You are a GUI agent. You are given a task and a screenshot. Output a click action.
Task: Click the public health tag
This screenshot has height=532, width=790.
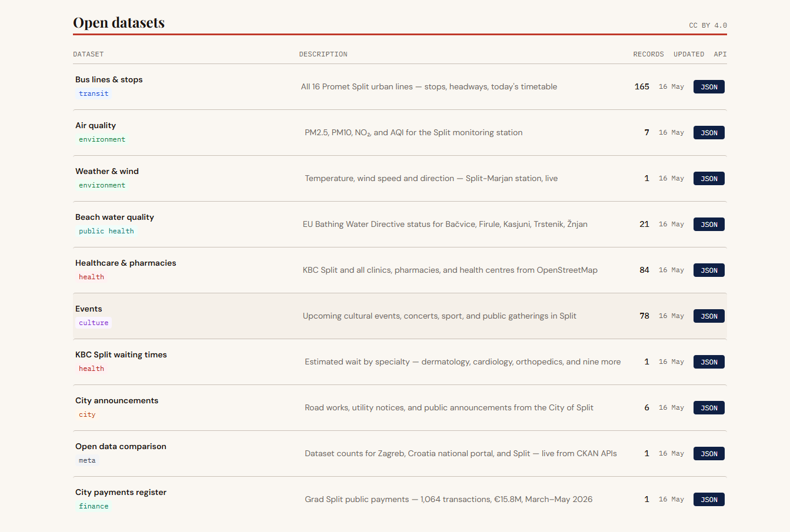(106, 231)
